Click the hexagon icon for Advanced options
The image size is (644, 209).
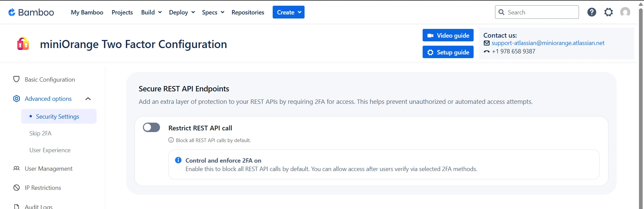coord(16,98)
